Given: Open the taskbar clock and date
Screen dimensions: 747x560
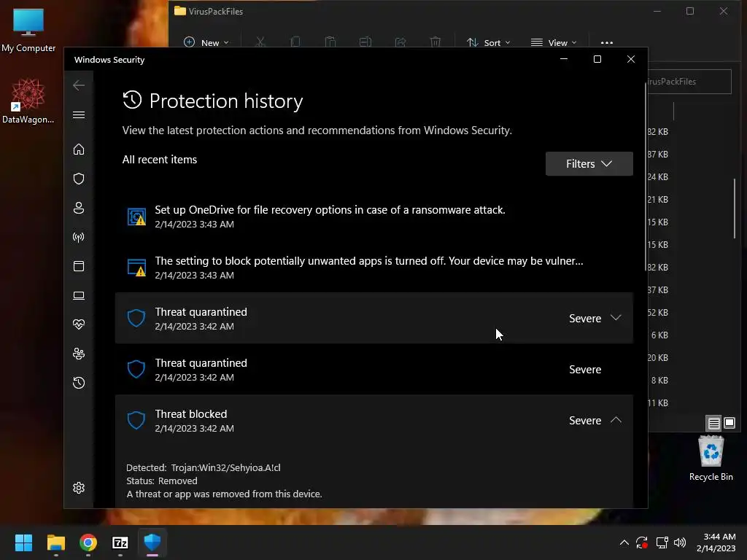Looking at the screenshot, I should (x=716, y=542).
